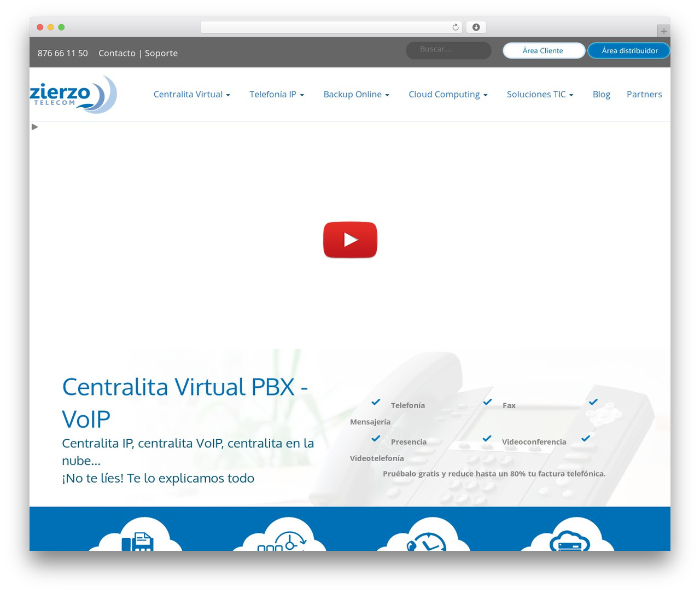The width and height of the screenshot is (700, 593).
Task: Open the Cloud Computing dropdown menu
Action: (448, 94)
